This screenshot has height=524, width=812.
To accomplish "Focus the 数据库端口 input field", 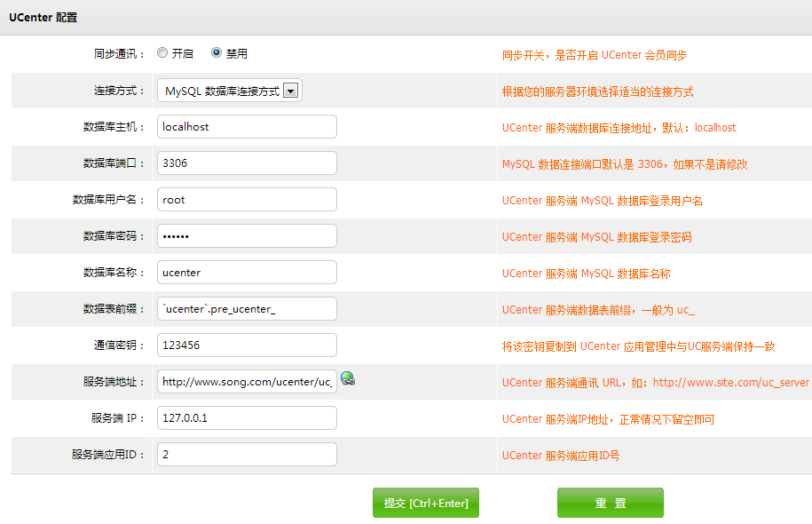I will pyautogui.click(x=247, y=163).
